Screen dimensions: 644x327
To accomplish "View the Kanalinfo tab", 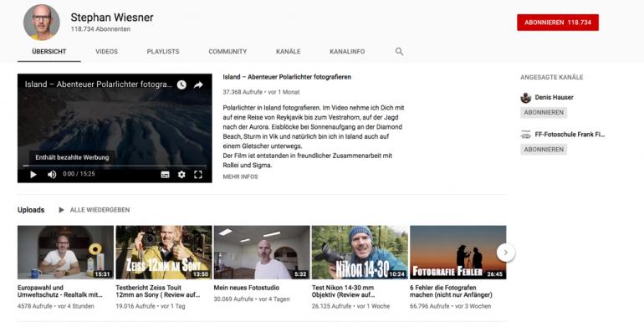I will coord(347,52).
